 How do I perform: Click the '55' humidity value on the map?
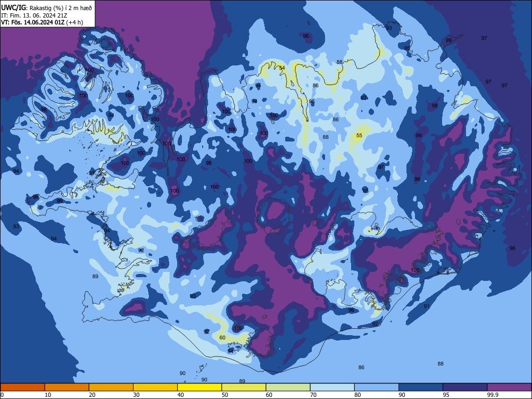coord(359,135)
